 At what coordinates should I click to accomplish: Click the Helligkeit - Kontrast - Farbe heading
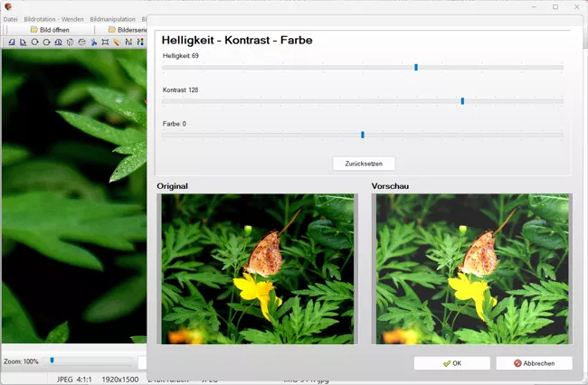237,40
